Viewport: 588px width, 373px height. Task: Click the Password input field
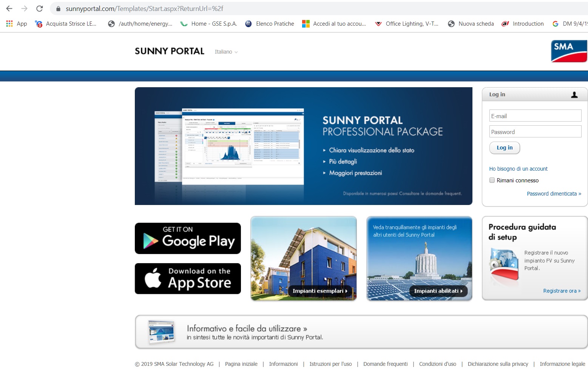click(535, 131)
